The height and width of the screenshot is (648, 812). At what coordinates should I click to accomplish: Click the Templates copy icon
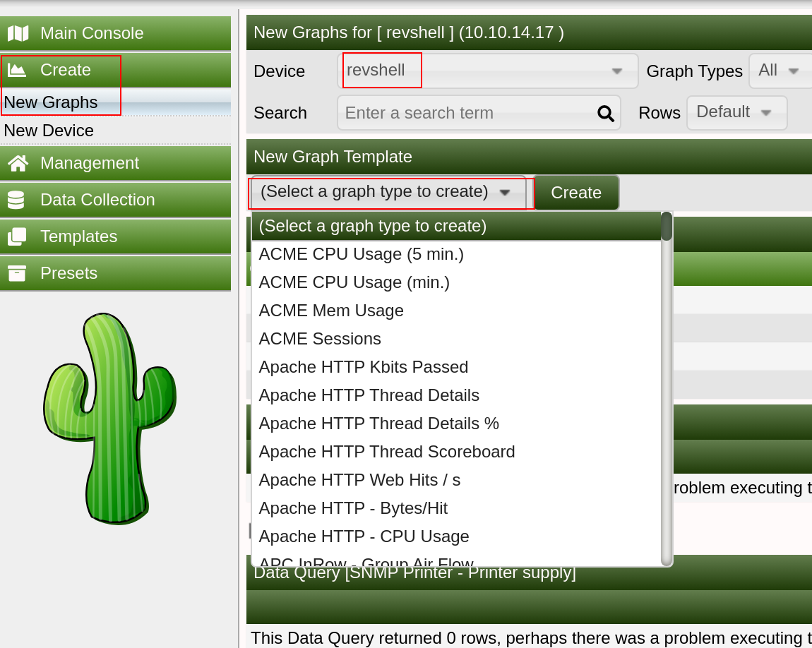pyautogui.click(x=16, y=236)
